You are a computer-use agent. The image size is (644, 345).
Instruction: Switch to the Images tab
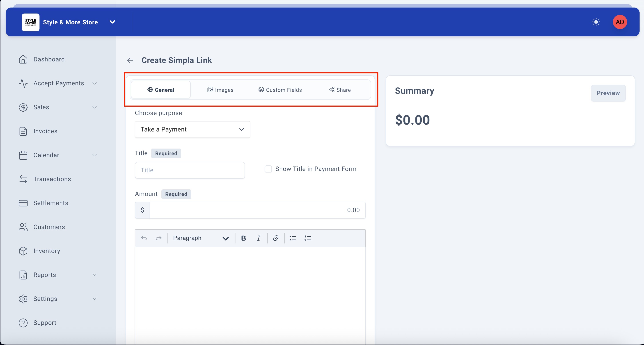coord(220,90)
